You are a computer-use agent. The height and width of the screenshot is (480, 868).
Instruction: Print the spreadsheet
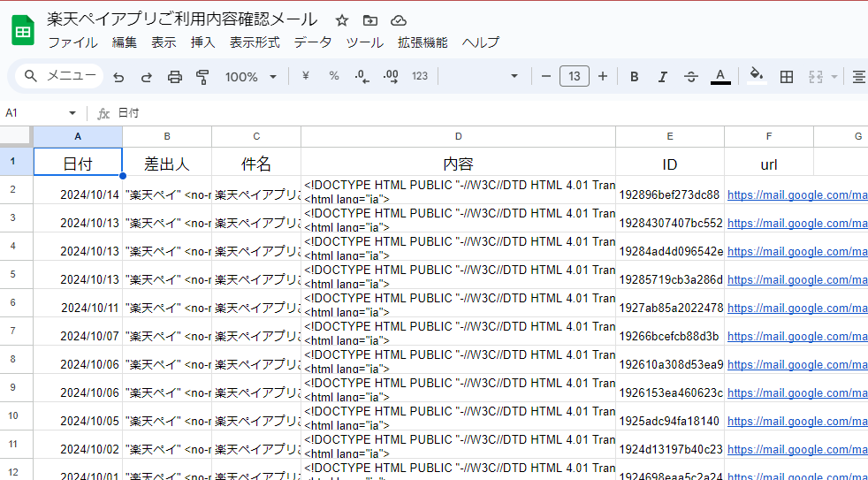(174, 76)
